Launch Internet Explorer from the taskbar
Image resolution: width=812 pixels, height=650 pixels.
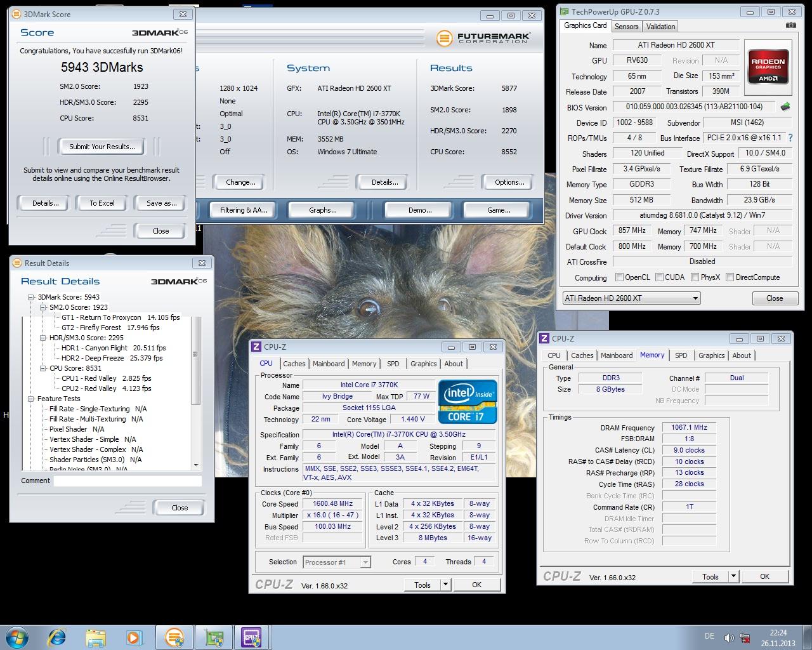57,637
